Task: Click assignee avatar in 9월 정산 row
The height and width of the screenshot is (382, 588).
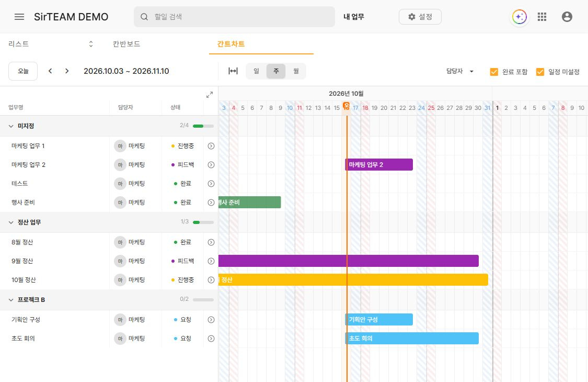Action: [x=120, y=261]
